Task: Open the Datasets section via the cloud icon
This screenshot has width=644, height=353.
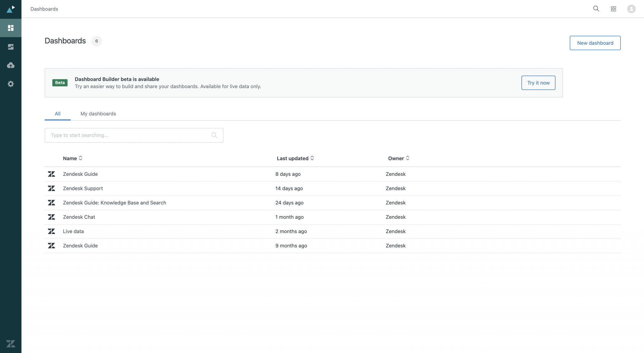Action: click(x=11, y=65)
